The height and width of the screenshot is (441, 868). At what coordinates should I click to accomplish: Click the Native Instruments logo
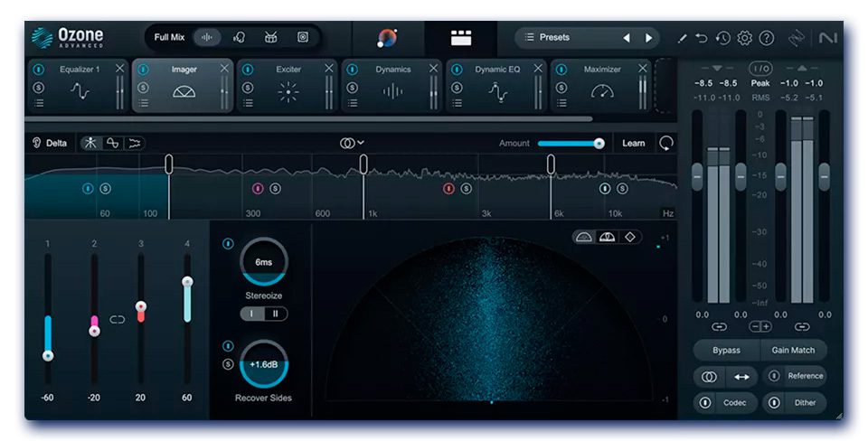pos(828,38)
